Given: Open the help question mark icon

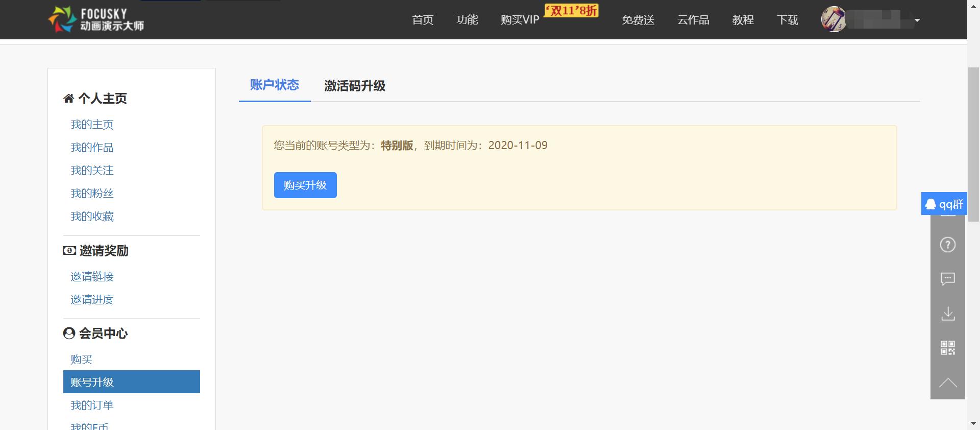Looking at the screenshot, I should click(948, 245).
